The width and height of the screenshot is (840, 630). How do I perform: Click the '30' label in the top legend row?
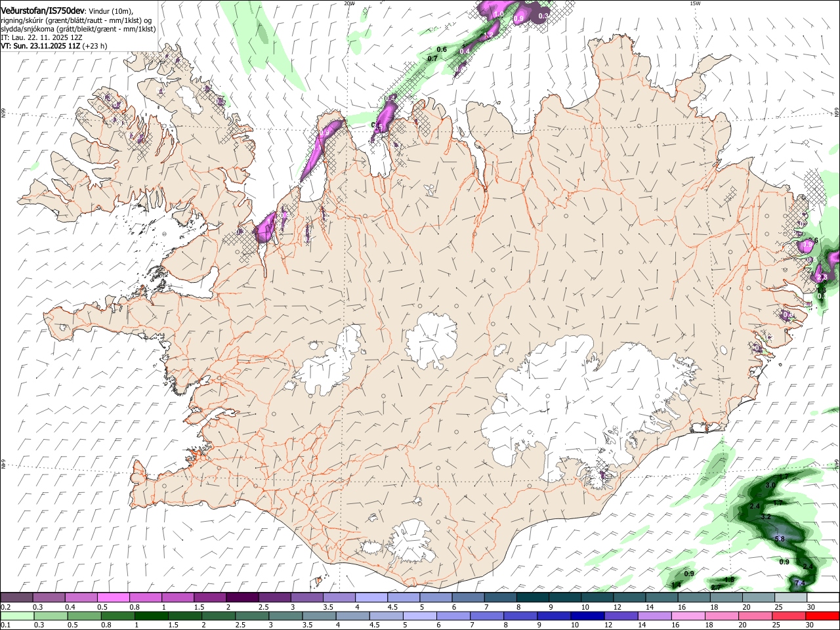[811, 607]
